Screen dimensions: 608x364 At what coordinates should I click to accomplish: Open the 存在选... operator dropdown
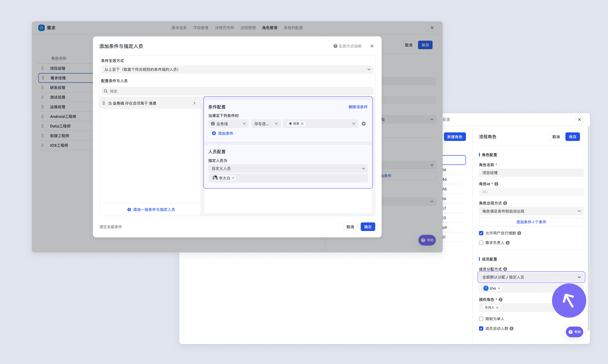266,124
